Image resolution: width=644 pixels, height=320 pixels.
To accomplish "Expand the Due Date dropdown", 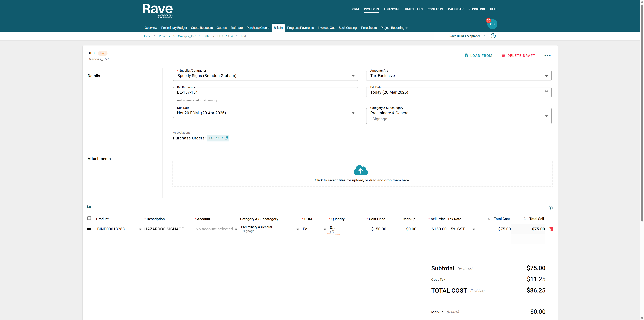I will coord(353,113).
